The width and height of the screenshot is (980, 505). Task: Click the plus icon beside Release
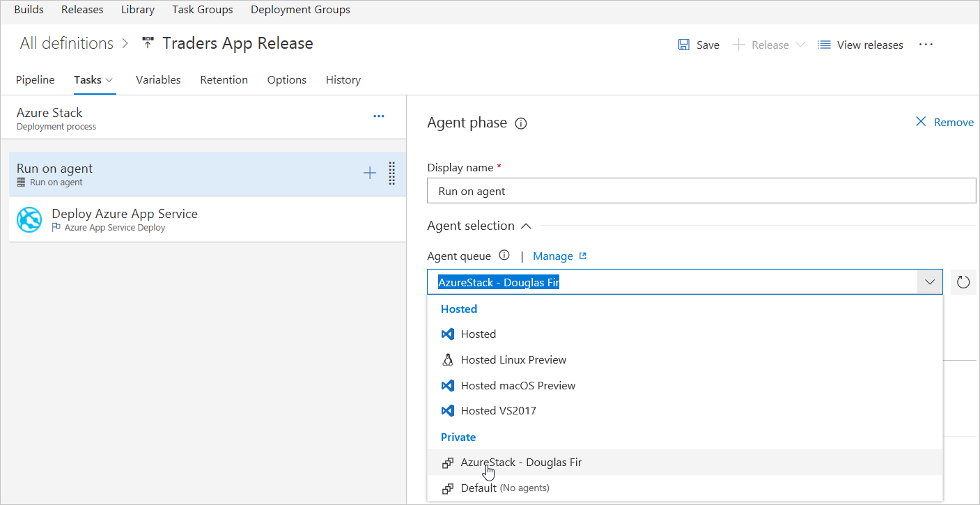pyautogui.click(x=738, y=45)
